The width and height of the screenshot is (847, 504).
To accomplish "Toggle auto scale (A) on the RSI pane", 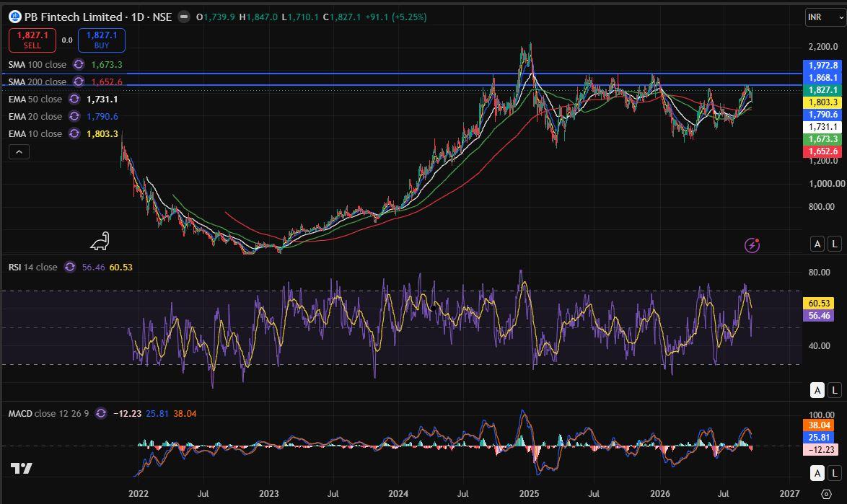I will point(817,389).
